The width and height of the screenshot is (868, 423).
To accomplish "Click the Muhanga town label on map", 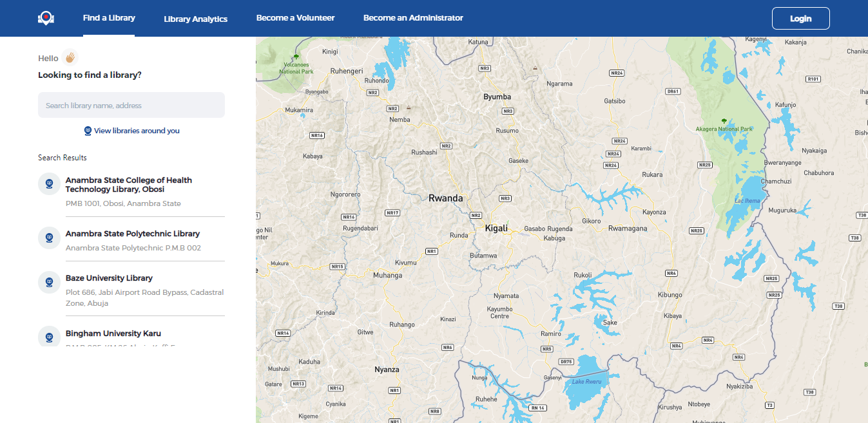I will [x=387, y=276].
